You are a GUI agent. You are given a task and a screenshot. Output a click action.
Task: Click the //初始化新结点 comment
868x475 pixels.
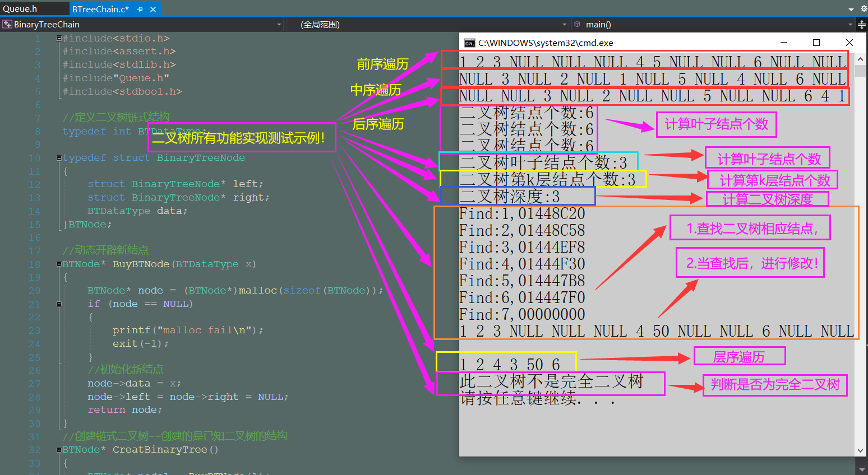tap(126, 370)
